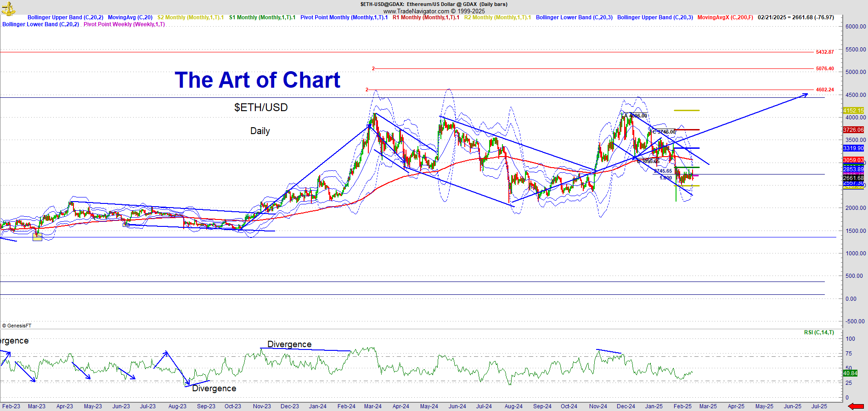Click the dark red 3726.06 price tag
Screen dimensions: 868x411
pyautogui.click(x=853, y=130)
